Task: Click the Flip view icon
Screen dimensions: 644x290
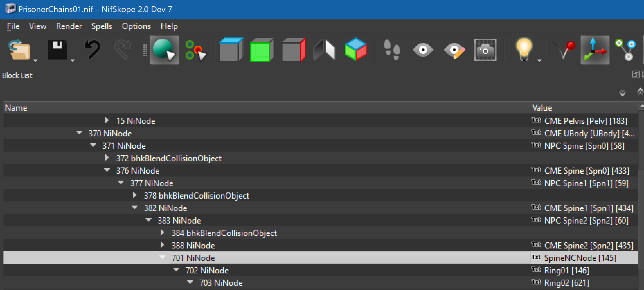Action: [x=324, y=50]
